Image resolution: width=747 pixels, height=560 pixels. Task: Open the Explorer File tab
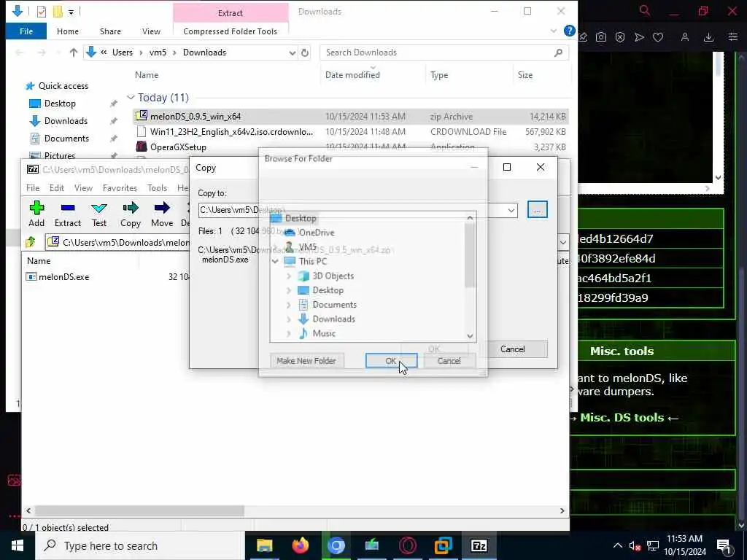(26, 31)
